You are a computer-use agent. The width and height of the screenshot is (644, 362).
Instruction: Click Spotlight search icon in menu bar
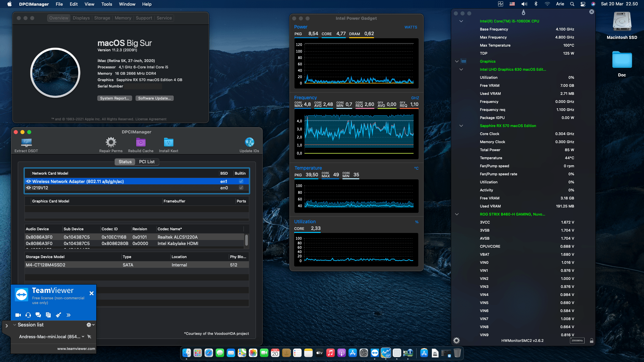click(572, 4)
